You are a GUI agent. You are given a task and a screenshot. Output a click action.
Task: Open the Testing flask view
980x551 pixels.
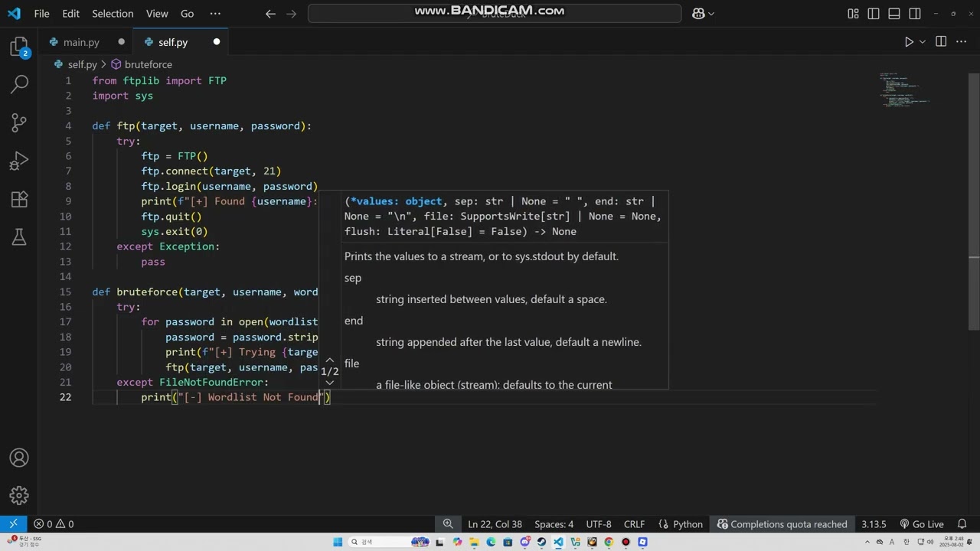pos(19,237)
